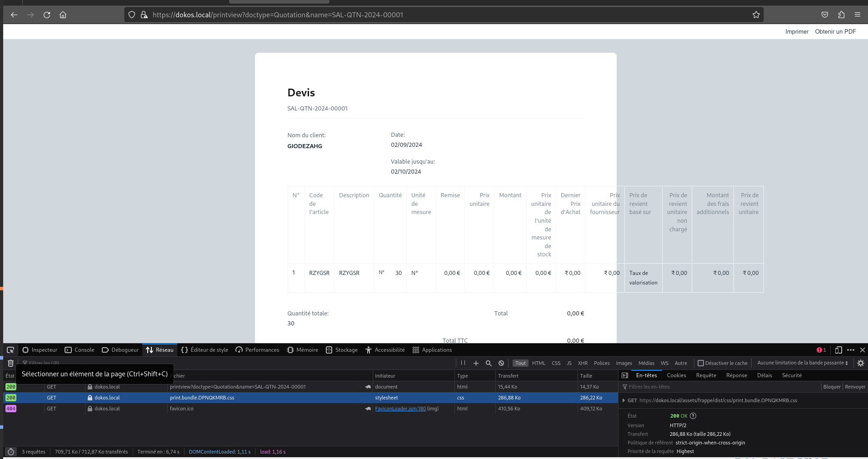Open the Accessibilité tab

[x=385, y=350]
